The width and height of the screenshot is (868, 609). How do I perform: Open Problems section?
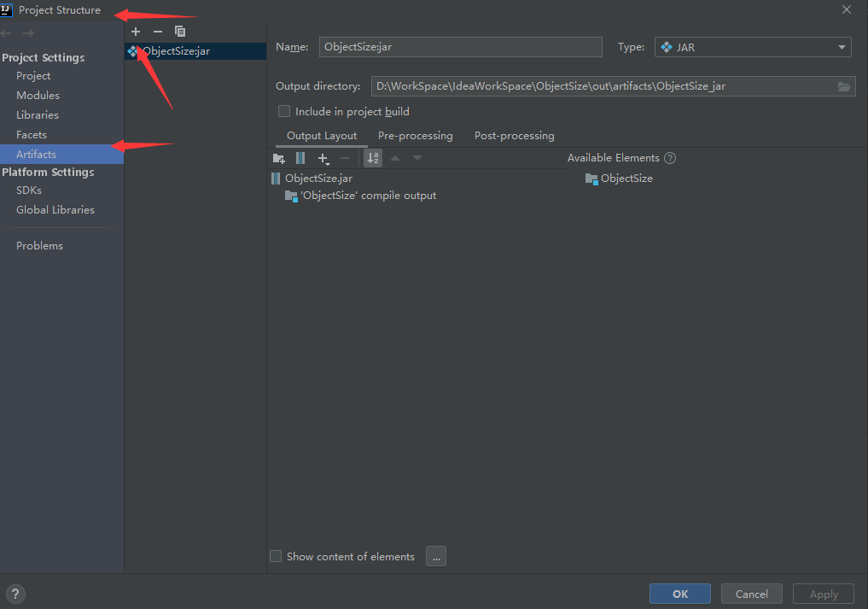pyautogui.click(x=39, y=245)
